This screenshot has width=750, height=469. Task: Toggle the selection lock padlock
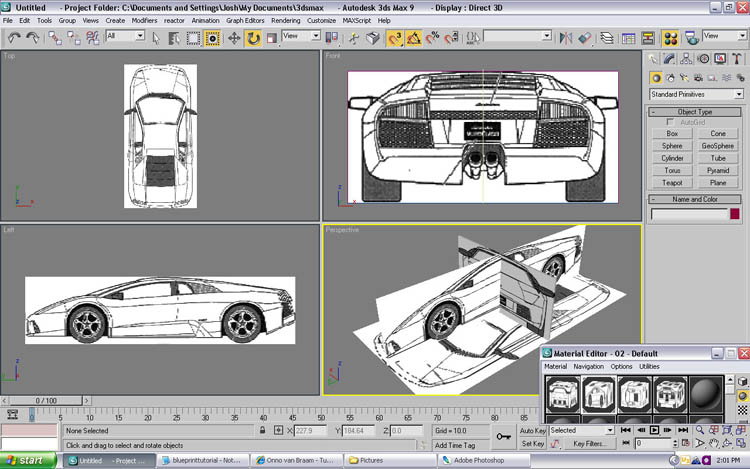pyautogui.click(x=263, y=430)
